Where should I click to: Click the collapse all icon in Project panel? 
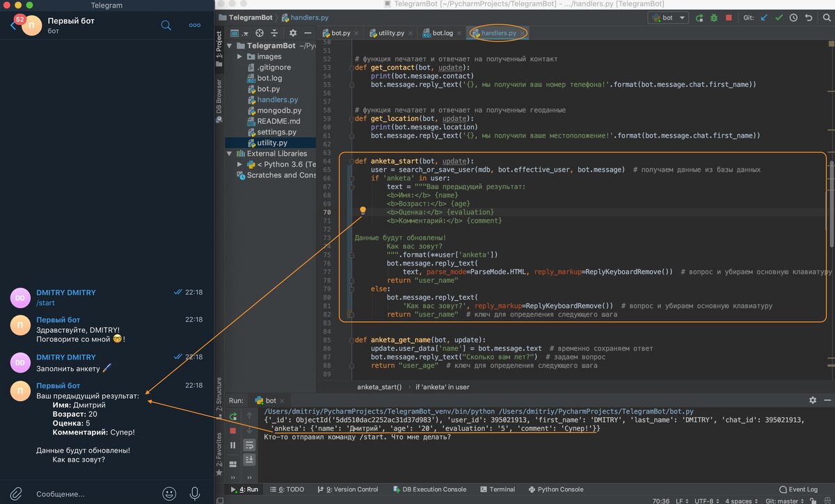pyautogui.click(x=274, y=33)
